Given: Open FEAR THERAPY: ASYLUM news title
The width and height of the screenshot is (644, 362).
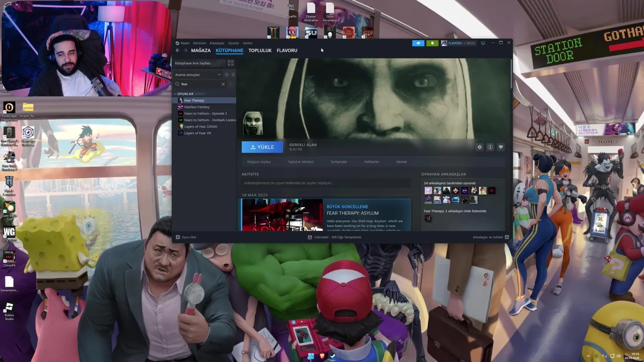Looking at the screenshot, I should click(x=353, y=213).
